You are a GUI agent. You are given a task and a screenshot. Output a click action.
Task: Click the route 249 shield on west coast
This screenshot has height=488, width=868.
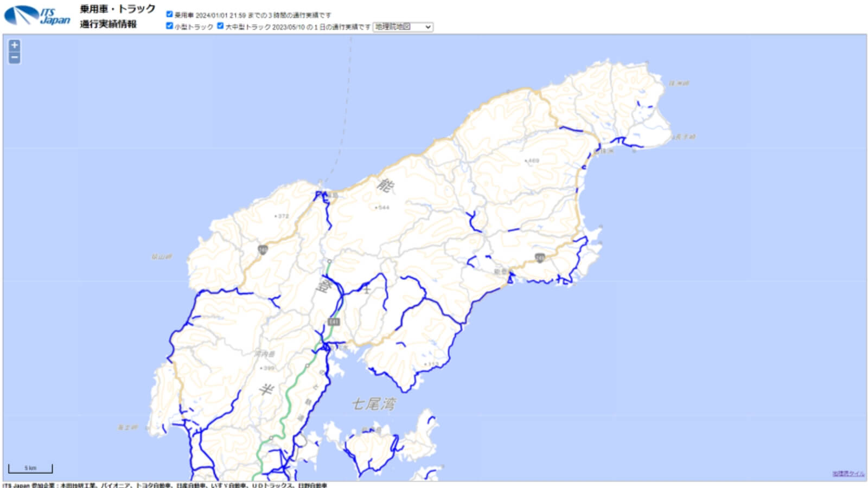click(263, 250)
